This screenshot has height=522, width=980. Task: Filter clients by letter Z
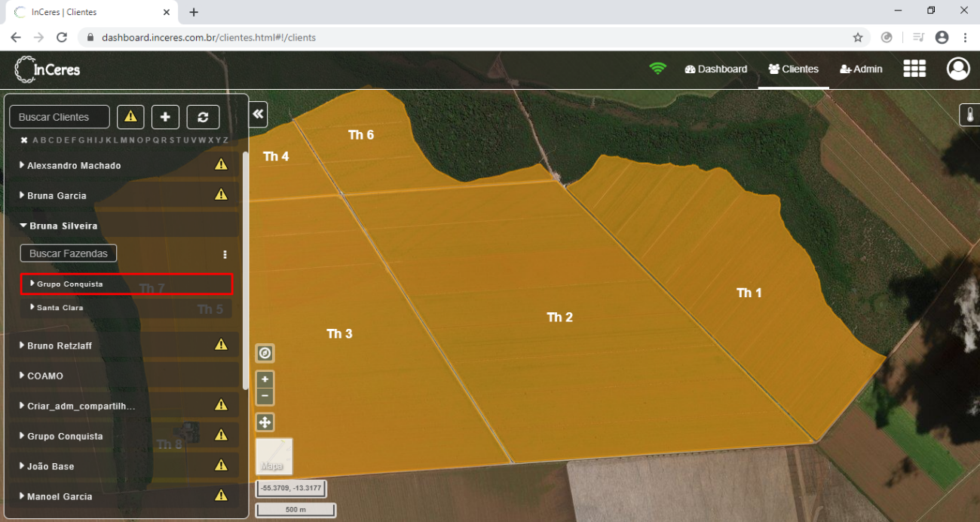[x=225, y=140]
